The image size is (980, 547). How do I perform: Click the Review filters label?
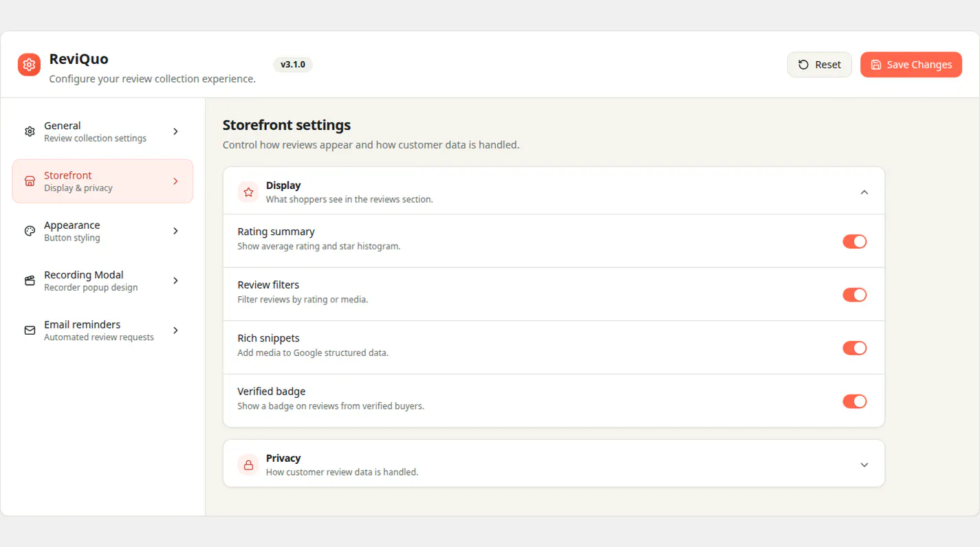coord(268,284)
